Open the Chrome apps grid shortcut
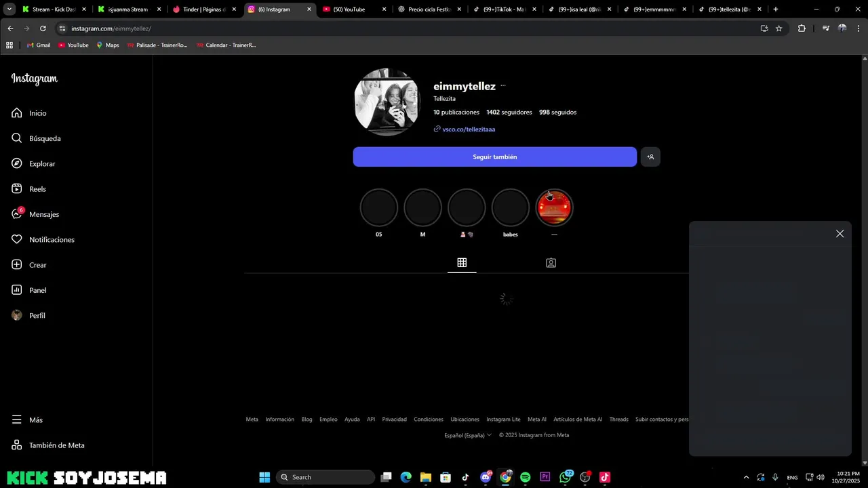Screen dimensions: 868x488 pos(9,45)
